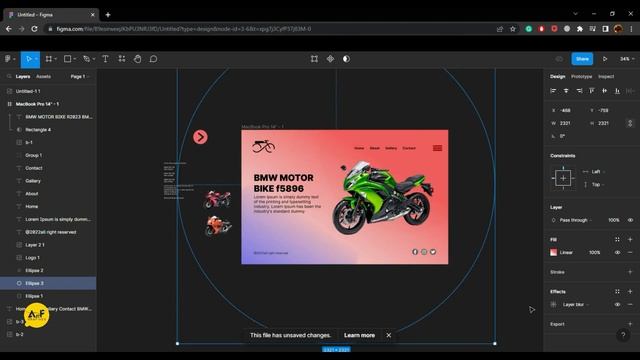Add a new effect
The width and height of the screenshot is (640, 360).
[630, 291]
